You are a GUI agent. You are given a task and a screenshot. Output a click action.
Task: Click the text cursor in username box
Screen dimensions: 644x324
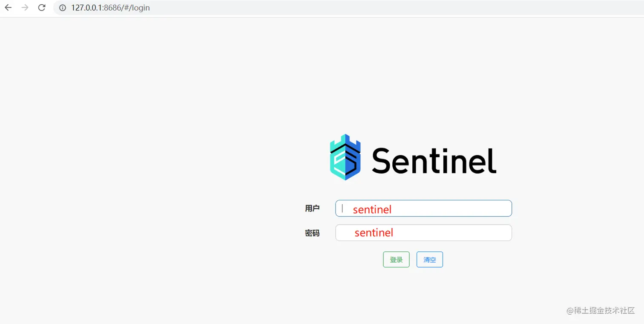(x=342, y=208)
